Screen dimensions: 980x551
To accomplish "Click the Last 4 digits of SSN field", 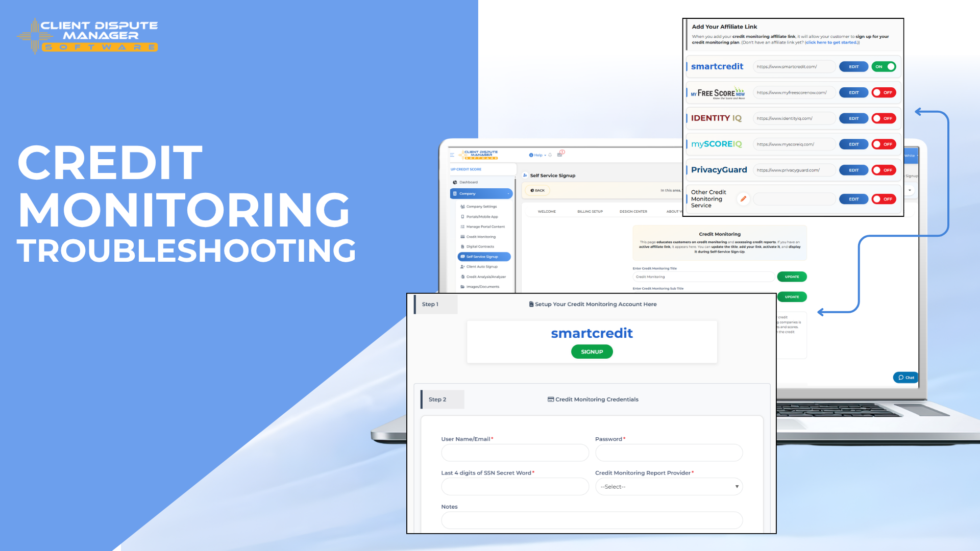I will pyautogui.click(x=515, y=487).
